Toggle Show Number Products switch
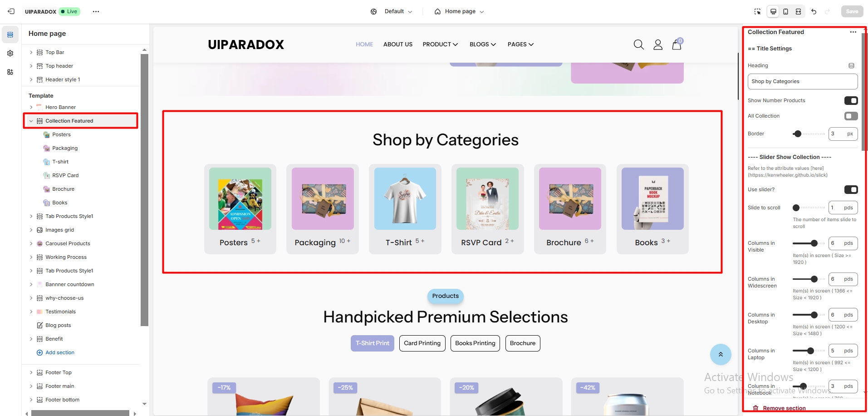The image size is (868, 416). pyautogui.click(x=851, y=100)
